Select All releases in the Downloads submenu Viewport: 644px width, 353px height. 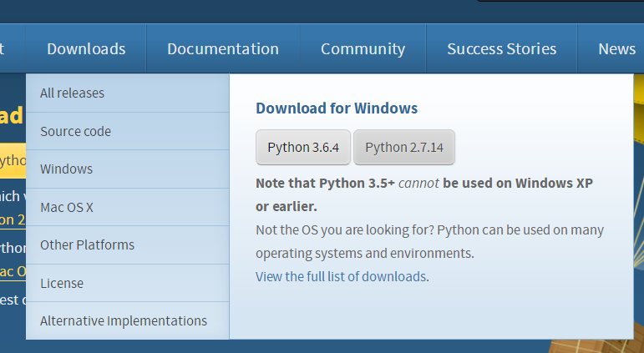point(127,93)
